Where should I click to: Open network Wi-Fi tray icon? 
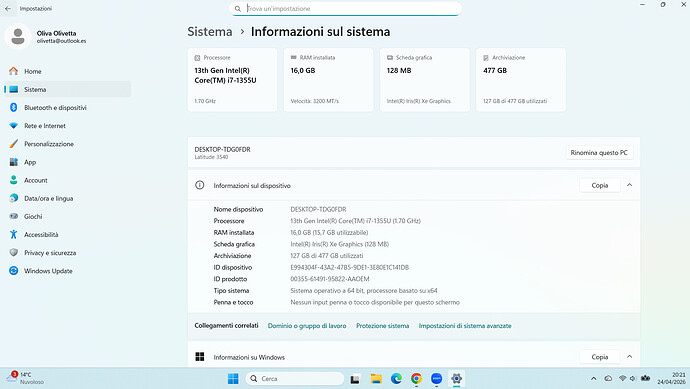(622, 378)
